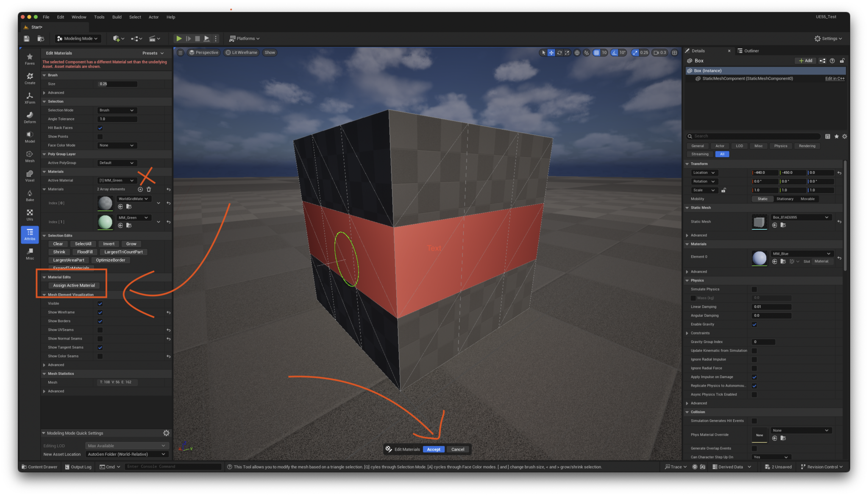Enable the Show Points checkbox
The height and width of the screenshot is (496, 868).
point(100,137)
